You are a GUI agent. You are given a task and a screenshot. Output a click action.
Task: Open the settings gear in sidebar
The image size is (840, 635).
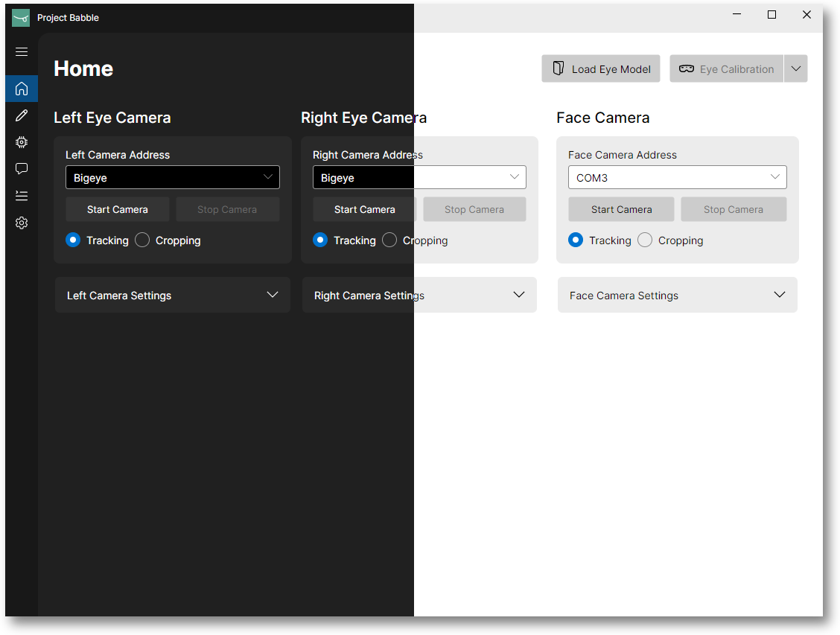click(22, 223)
